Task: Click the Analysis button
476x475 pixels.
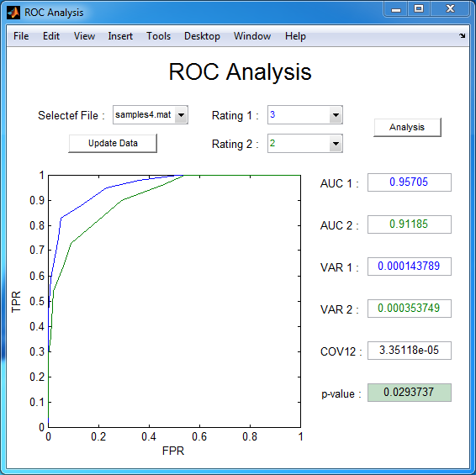Action: (407, 127)
